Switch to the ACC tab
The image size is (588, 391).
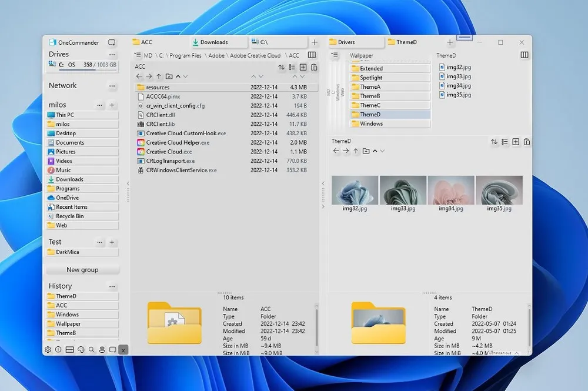tap(160, 42)
